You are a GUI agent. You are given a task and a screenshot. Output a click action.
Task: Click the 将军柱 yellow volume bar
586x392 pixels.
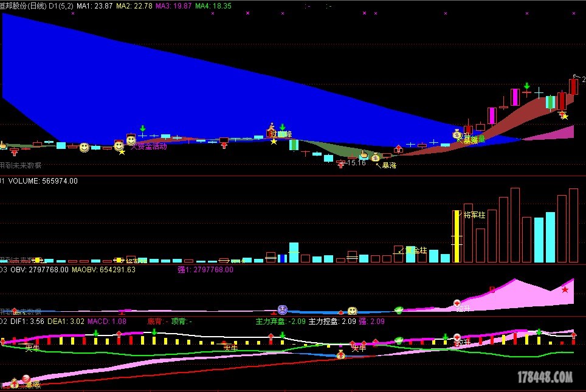pos(456,236)
